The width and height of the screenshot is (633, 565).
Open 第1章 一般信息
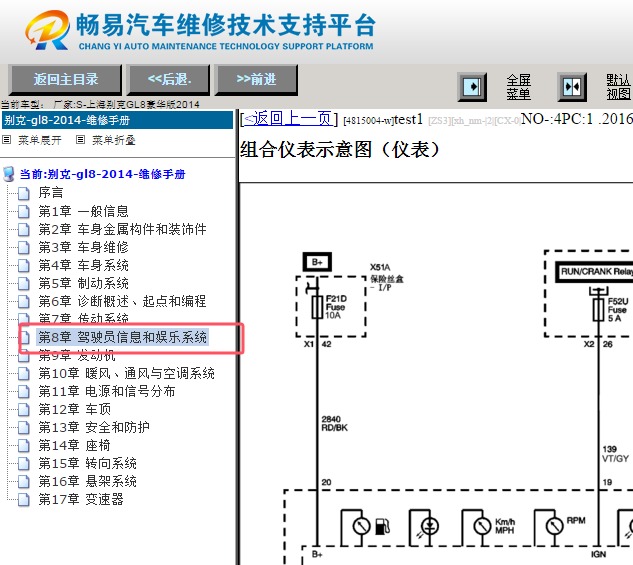84,211
